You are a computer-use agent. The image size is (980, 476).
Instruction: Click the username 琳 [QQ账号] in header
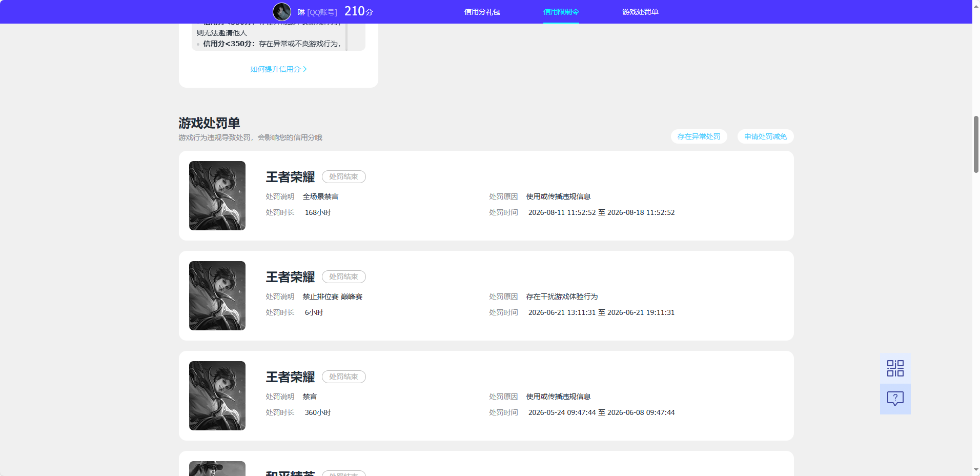317,12
